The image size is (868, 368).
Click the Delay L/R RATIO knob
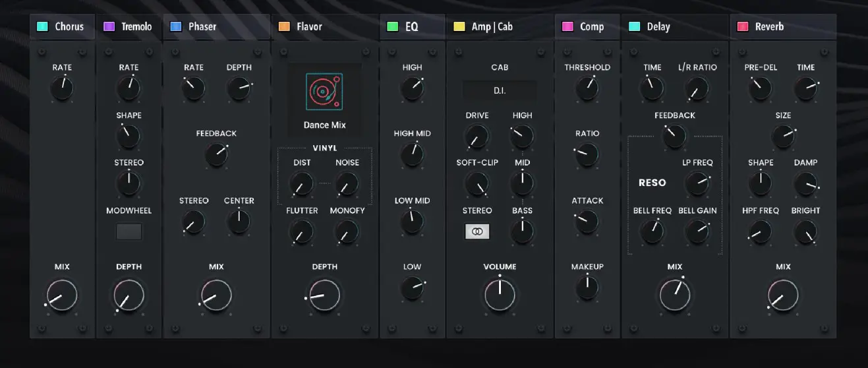point(697,88)
